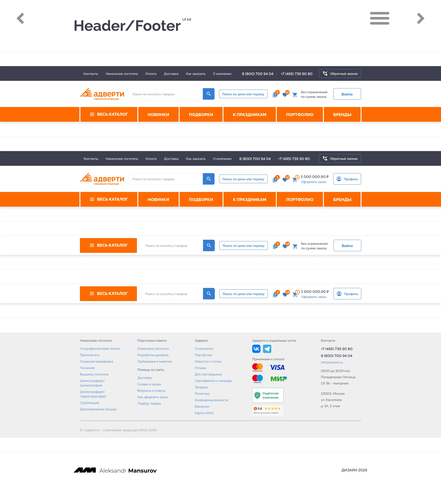
Task: Click the cart icon in the first header
Action: [x=294, y=95]
